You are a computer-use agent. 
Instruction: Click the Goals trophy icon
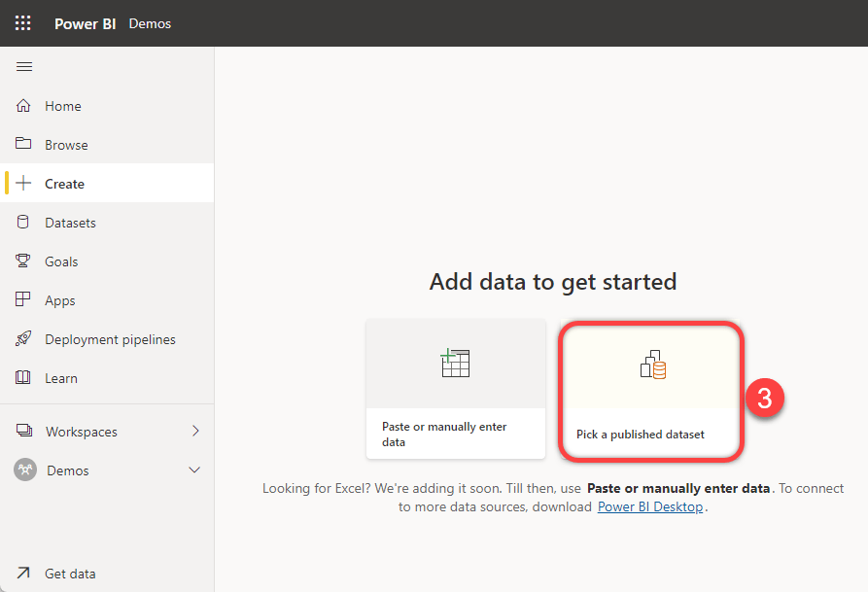click(23, 261)
